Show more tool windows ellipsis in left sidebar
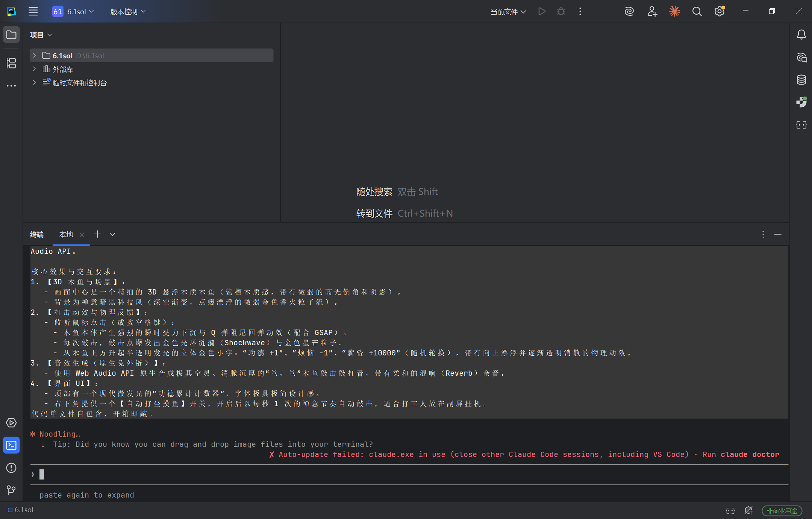This screenshot has height=519, width=812. 11,86
